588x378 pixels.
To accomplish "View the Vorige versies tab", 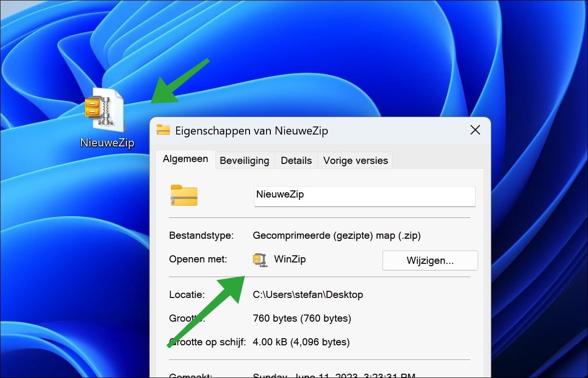I will click(355, 160).
